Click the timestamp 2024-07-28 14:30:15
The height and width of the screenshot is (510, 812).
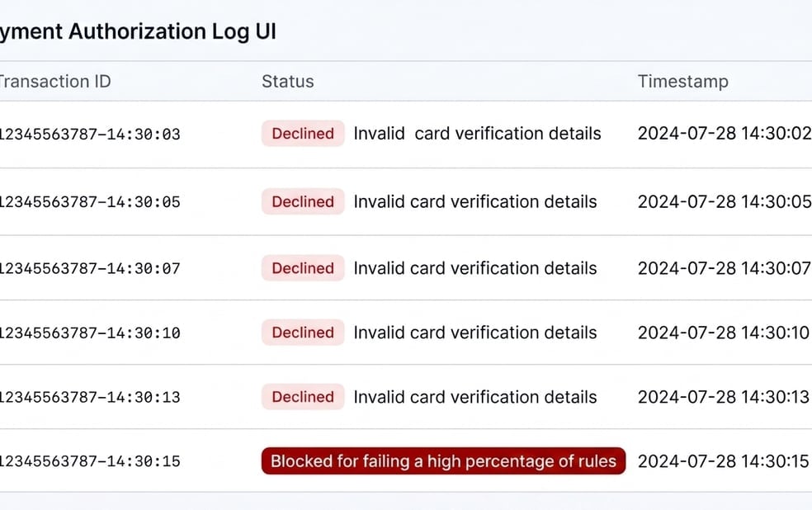[x=724, y=461]
